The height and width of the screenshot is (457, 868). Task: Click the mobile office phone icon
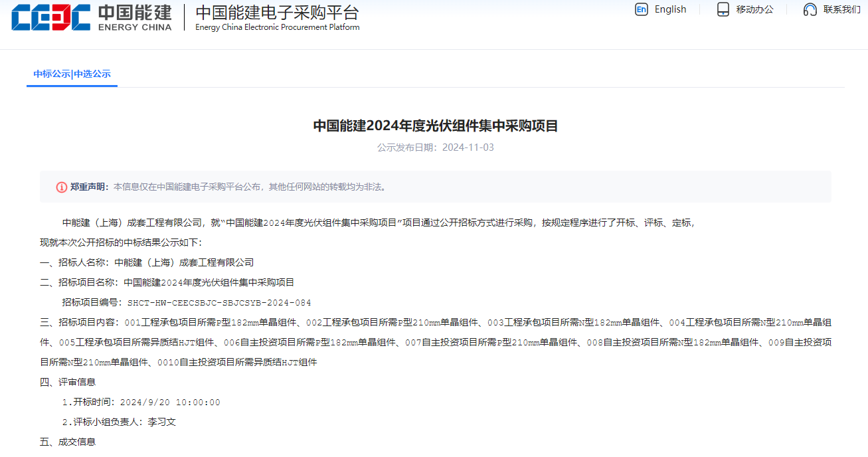723,9
